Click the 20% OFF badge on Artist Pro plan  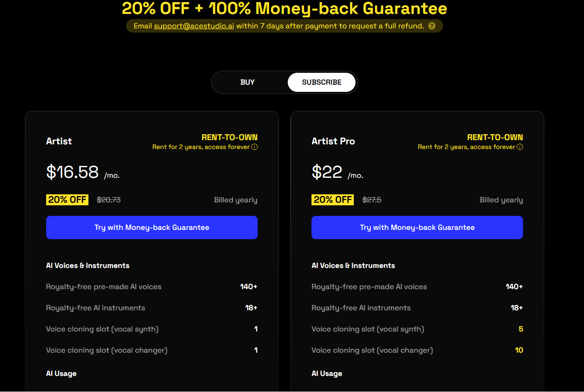(333, 200)
